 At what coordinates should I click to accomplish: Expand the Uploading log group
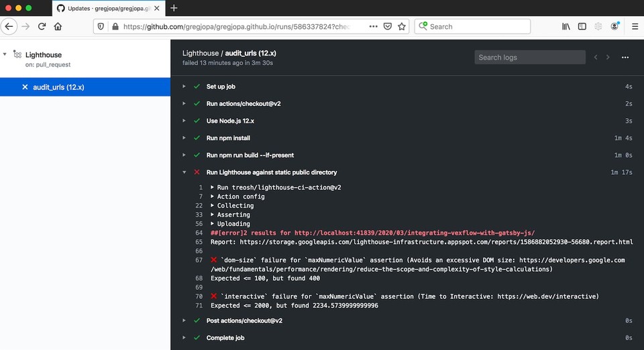[213, 223]
